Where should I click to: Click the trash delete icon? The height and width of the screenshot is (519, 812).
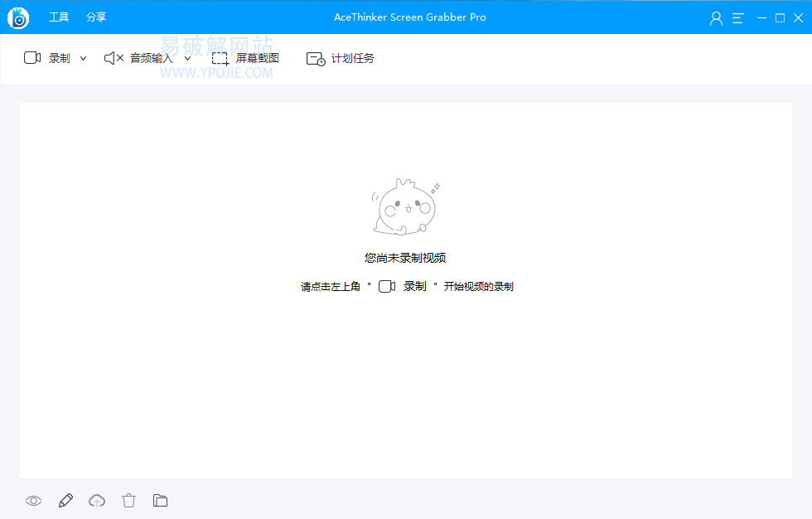coord(128,500)
